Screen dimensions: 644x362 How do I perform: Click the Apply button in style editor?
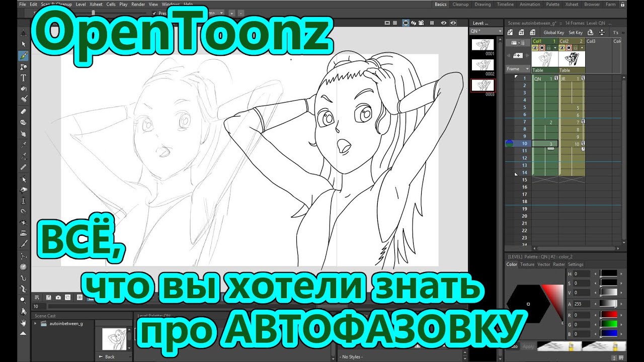point(528,346)
